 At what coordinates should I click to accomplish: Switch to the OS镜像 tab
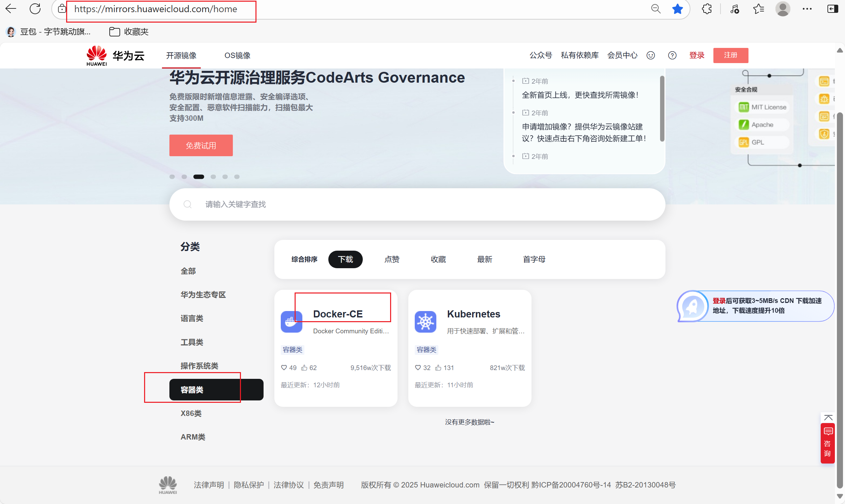click(237, 55)
